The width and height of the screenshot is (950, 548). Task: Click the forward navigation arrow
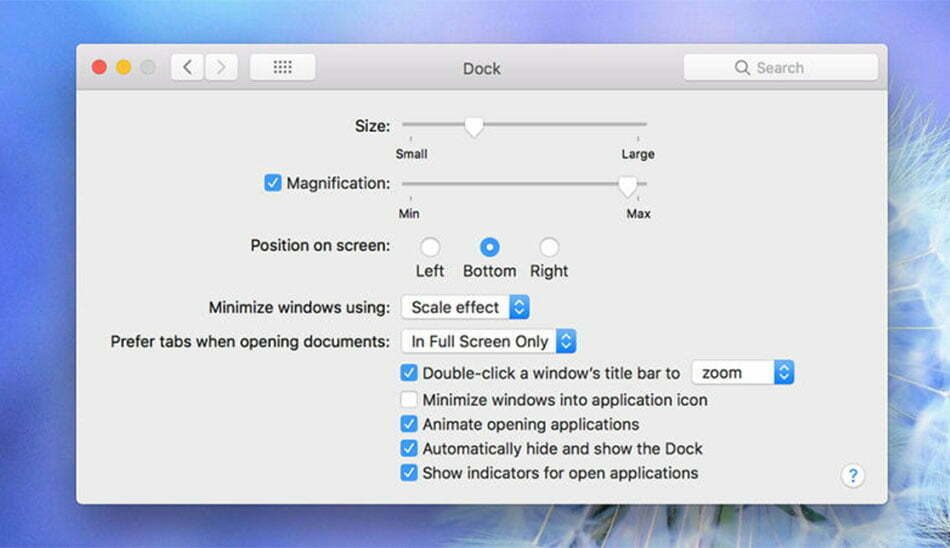pos(220,68)
